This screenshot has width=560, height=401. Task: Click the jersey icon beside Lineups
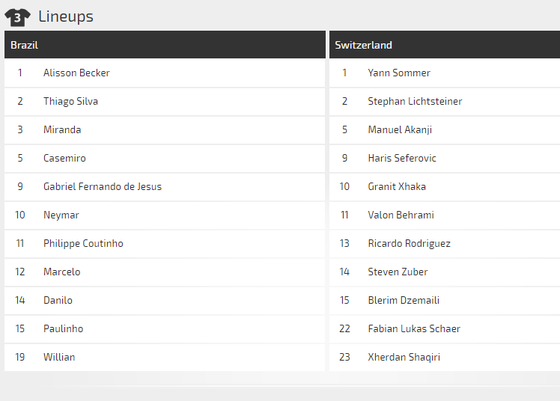point(18,17)
